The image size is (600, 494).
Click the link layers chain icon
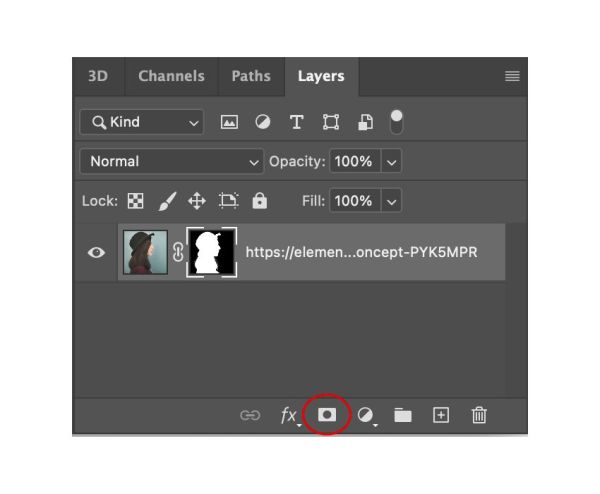pos(250,415)
